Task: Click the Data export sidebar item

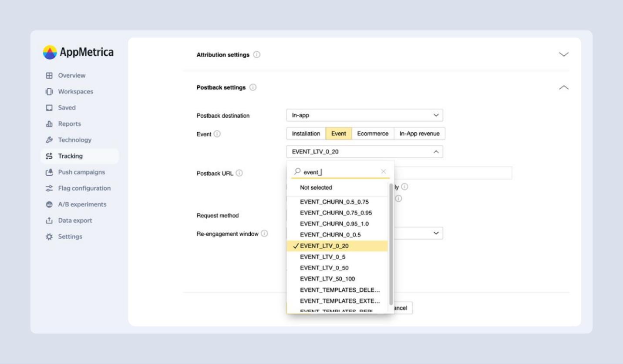Action: point(75,220)
